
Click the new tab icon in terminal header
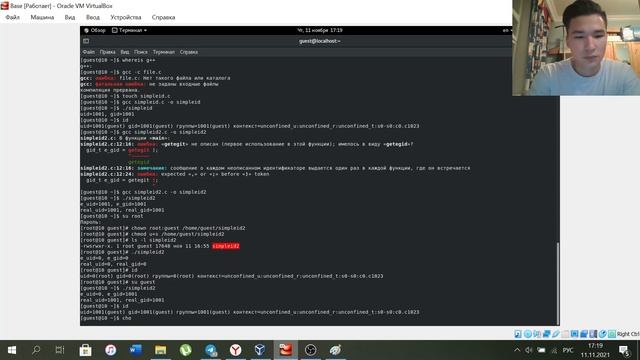86,41
